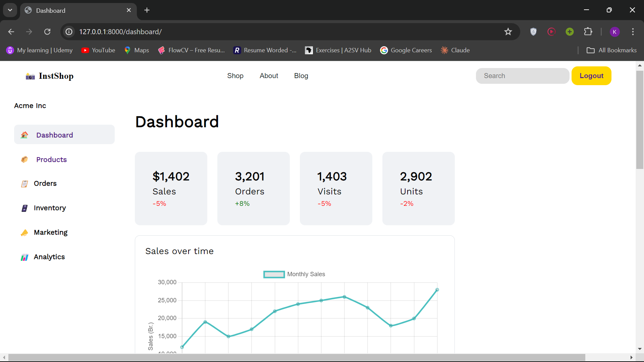Open the Chrome three-dot menu
The width and height of the screenshot is (644, 362).
pyautogui.click(x=633, y=32)
